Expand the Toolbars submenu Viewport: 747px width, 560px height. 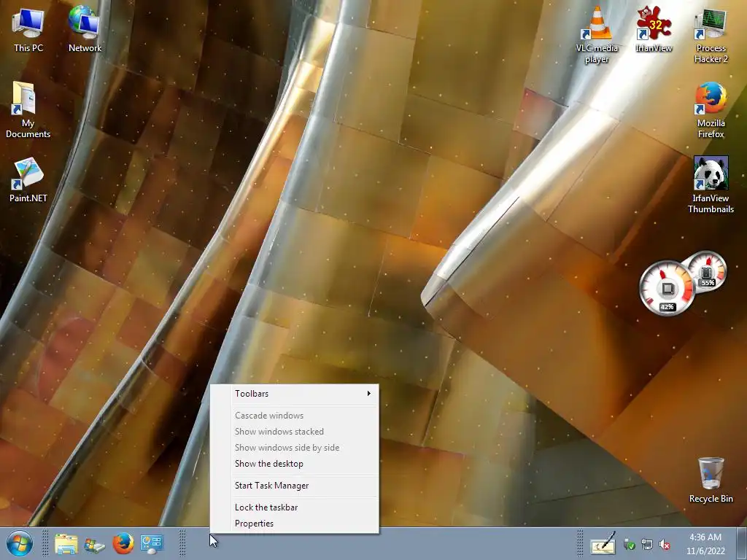point(295,393)
